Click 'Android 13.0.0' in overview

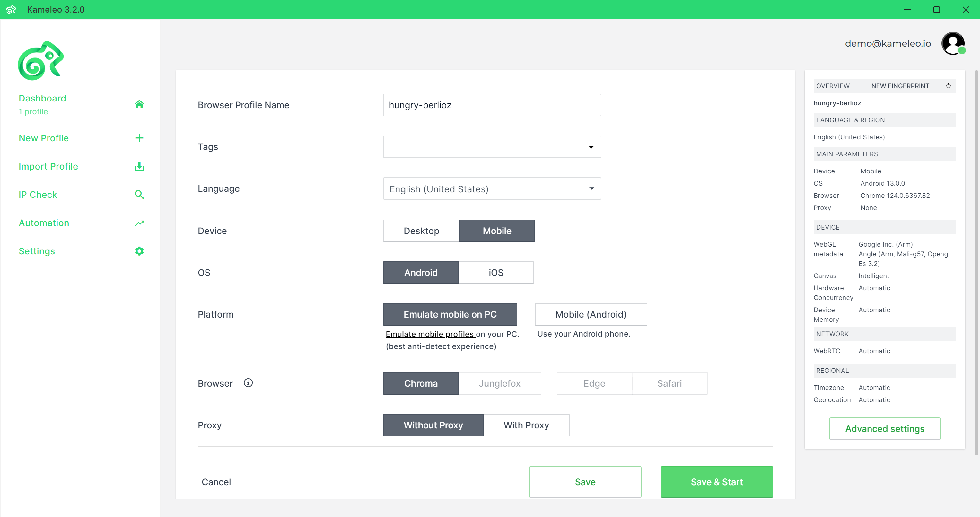(x=883, y=183)
